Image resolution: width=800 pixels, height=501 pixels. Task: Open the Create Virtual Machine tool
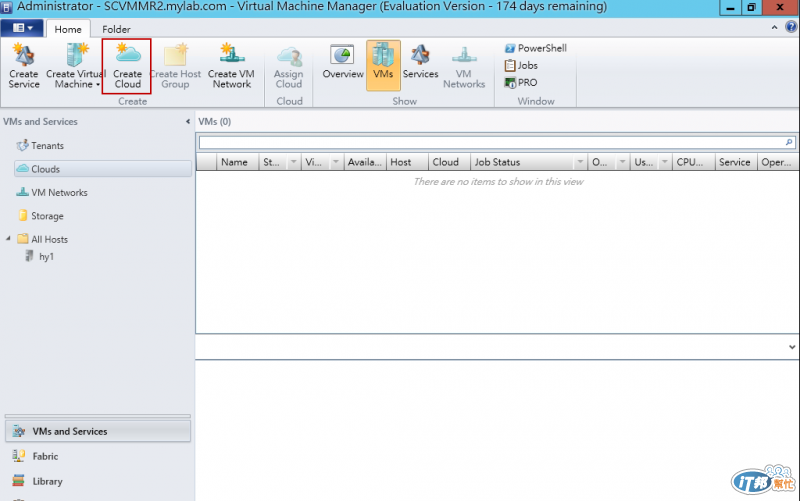click(x=76, y=66)
